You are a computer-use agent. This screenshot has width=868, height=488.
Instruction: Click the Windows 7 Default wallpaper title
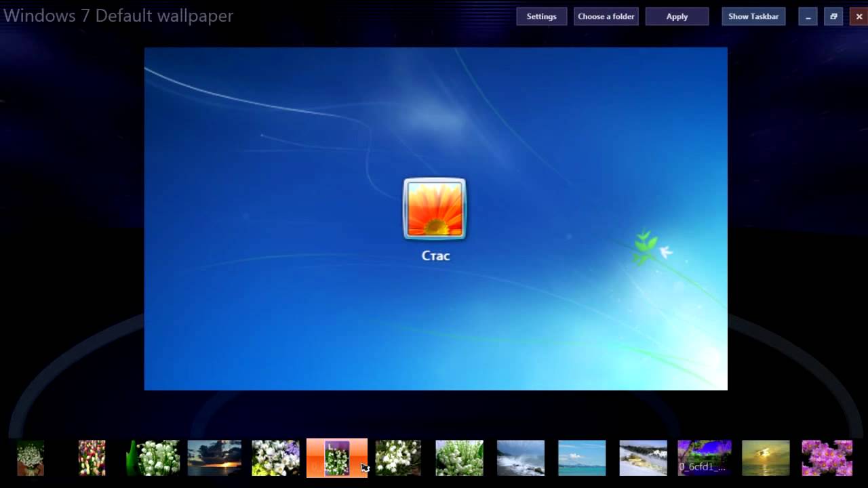click(118, 16)
